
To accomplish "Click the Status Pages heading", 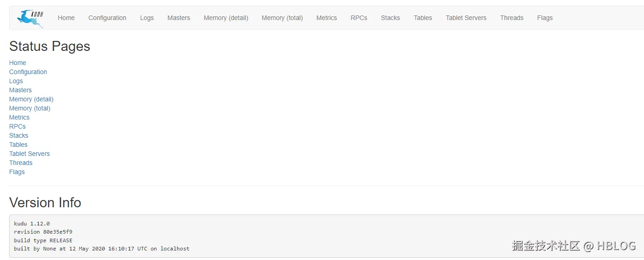I will click(50, 46).
